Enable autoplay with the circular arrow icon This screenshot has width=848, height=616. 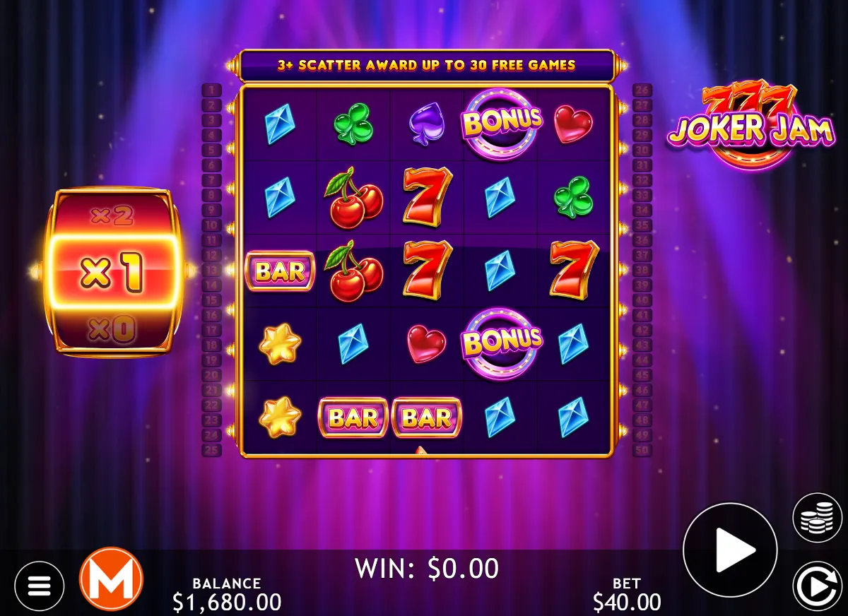[x=817, y=586]
